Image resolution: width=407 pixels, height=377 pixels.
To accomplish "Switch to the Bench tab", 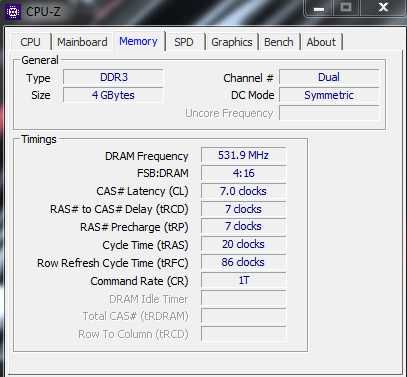I will point(279,42).
